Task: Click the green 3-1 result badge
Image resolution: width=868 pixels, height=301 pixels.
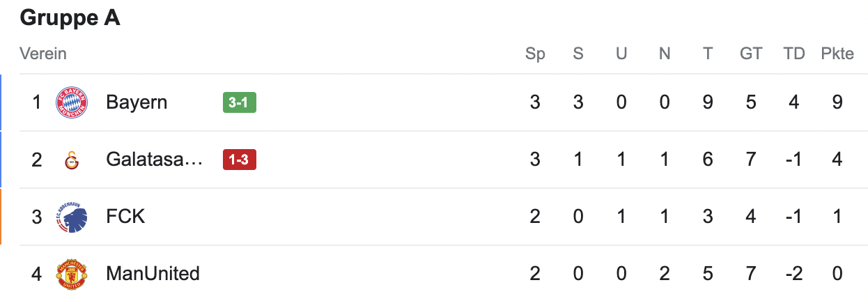Action: pos(239,103)
